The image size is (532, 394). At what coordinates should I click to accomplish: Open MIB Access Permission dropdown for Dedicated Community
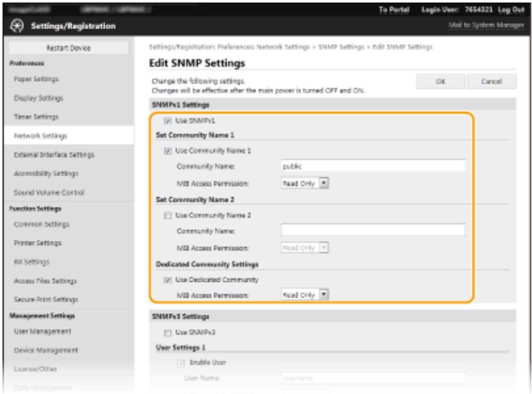tap(305, 295)
